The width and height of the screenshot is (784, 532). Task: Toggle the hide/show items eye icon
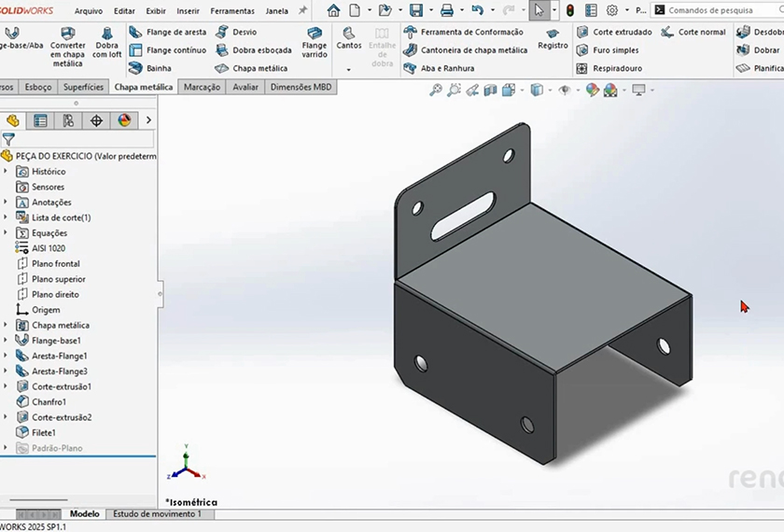pyautogui.click(x=564, y=91)
